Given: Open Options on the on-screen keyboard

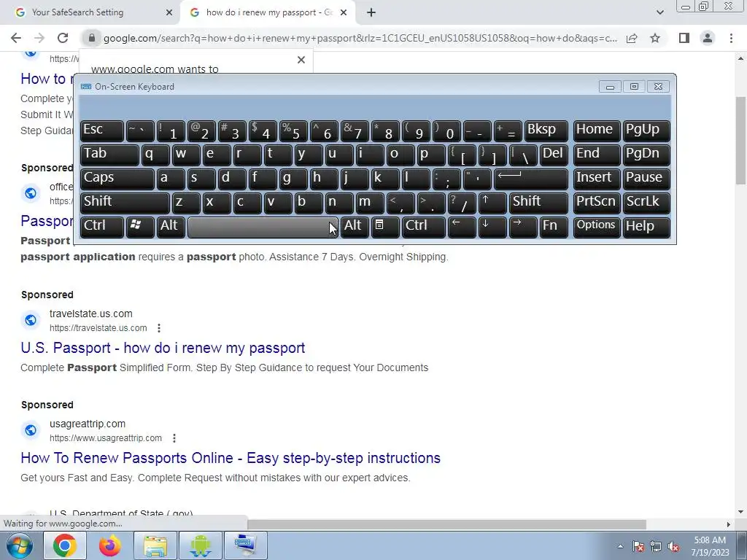Looking at the screenshot, I should 597,226.
